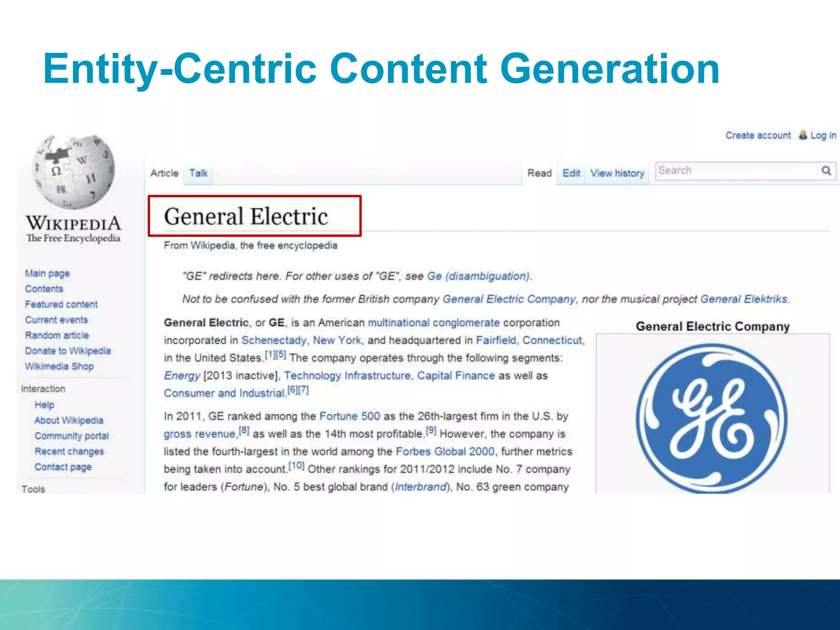Screen dimensions: 840x630
Task: Open gross revenue link
Action: click(199, 434)
